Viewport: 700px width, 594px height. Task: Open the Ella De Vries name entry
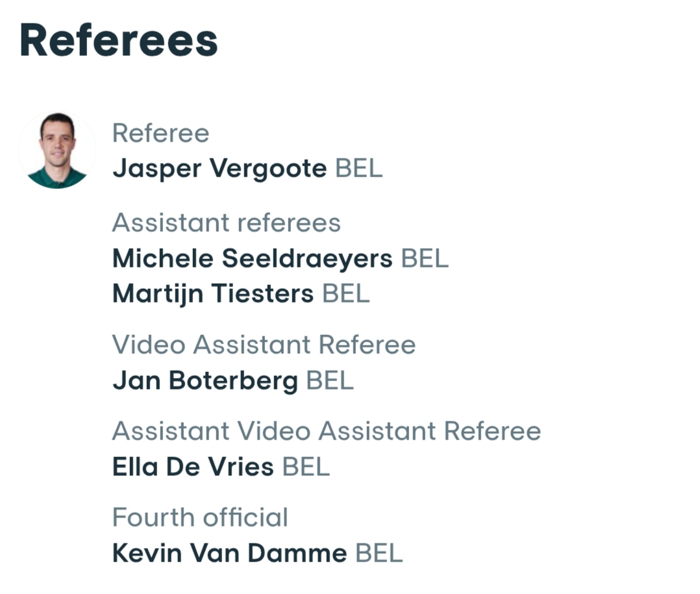coord(193,467)
